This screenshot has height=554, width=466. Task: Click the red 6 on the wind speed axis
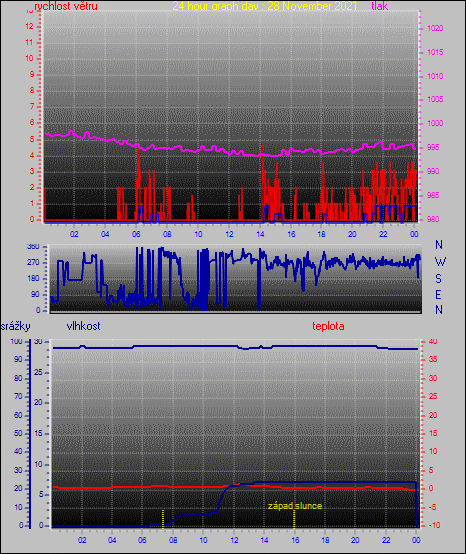(x=32, y=122)
